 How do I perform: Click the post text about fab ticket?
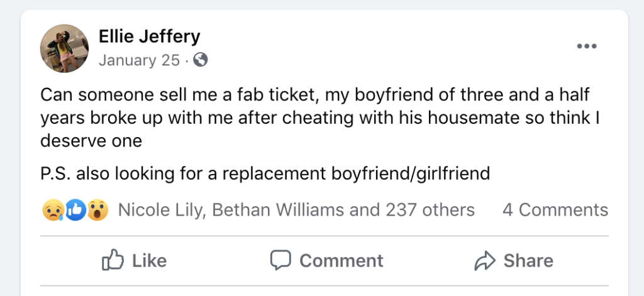320,118
